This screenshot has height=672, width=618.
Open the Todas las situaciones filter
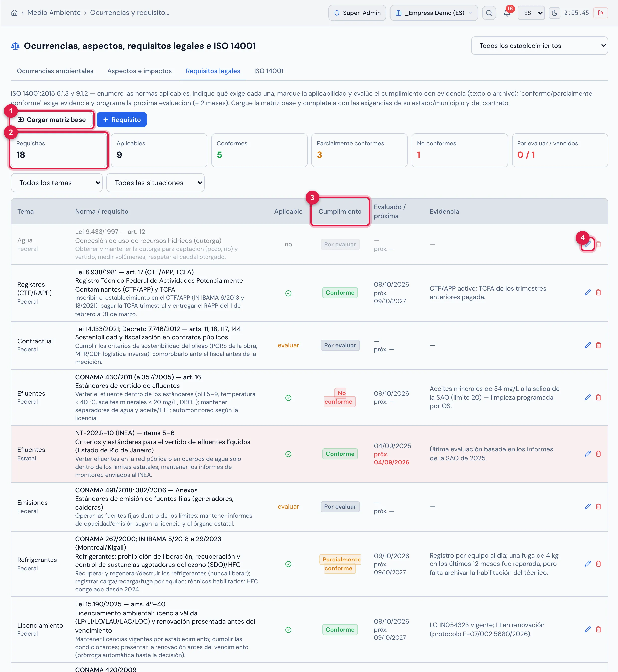[x=155, y=183]
